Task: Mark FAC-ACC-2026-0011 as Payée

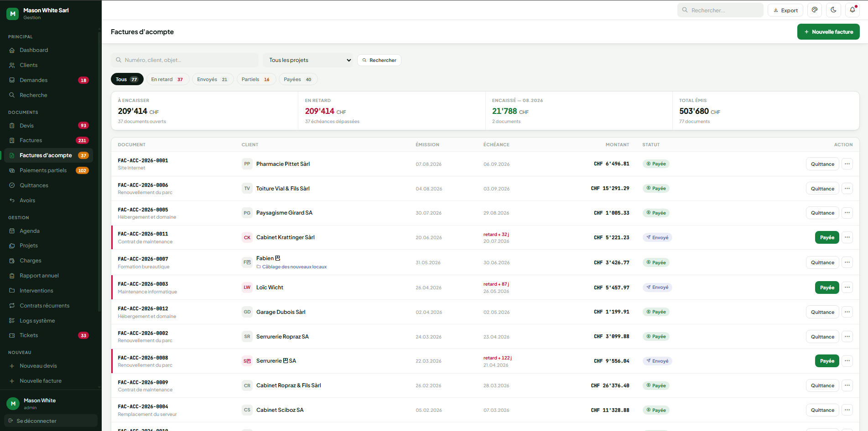Action: coord(827,237)
